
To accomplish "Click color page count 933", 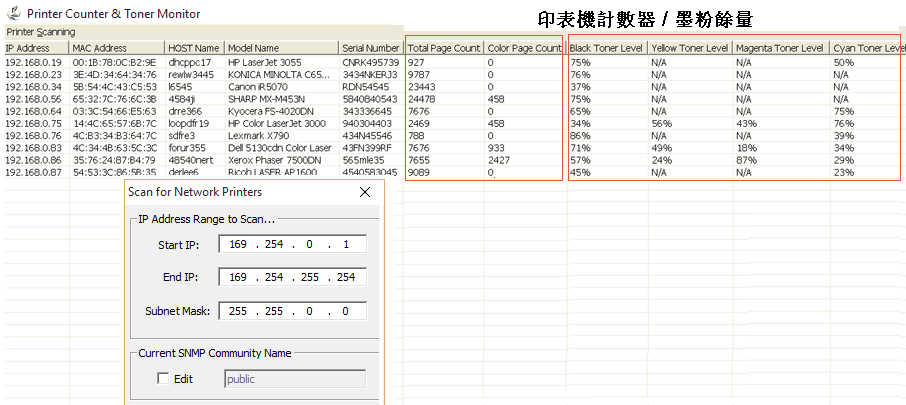I will tap(496, 148).
